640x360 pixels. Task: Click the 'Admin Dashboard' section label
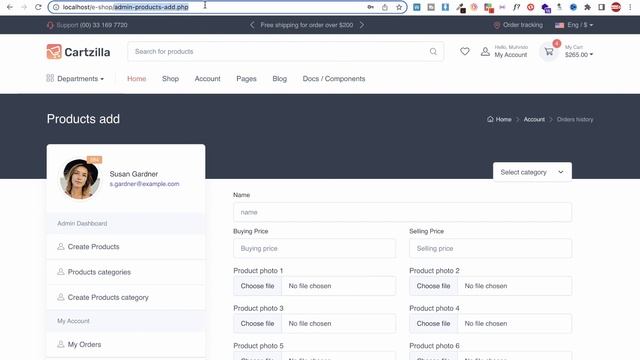pyautogui.click(x=82, y=223)
